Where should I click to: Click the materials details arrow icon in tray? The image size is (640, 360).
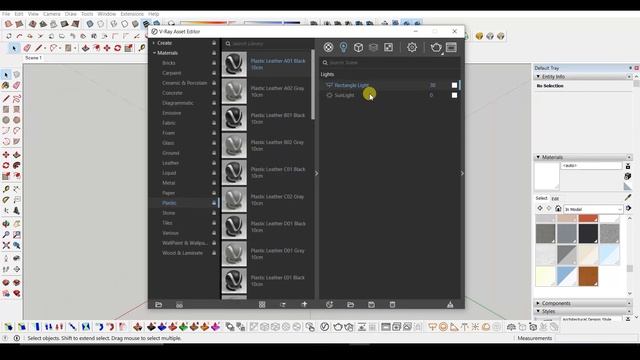pos(629,208)
